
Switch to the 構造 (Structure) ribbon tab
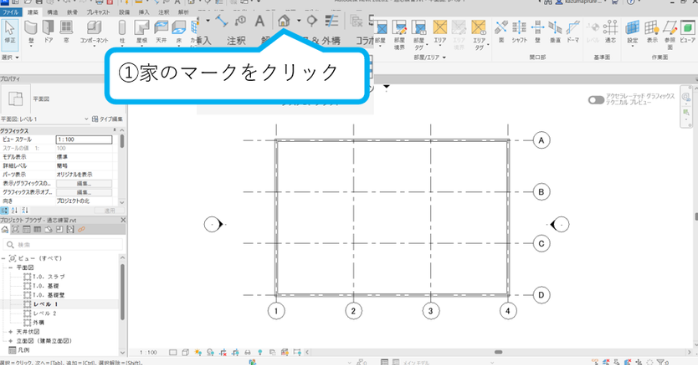pos(53,12)
